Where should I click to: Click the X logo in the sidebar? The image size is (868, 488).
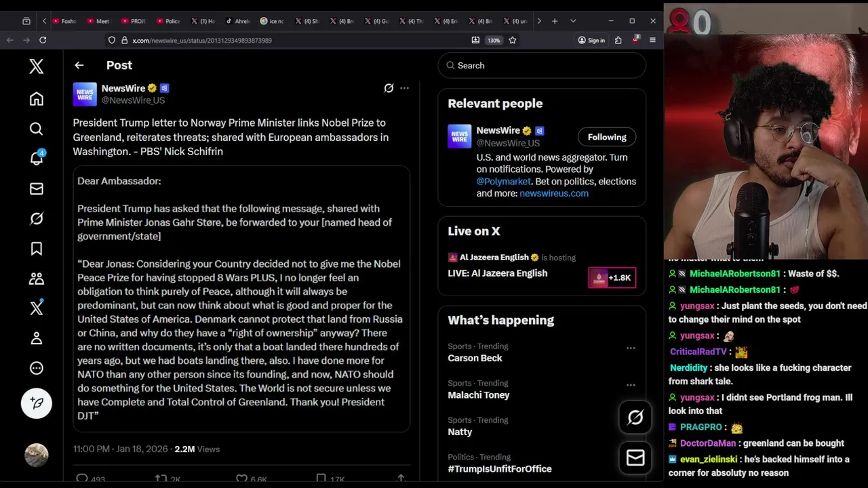point(37,66)
